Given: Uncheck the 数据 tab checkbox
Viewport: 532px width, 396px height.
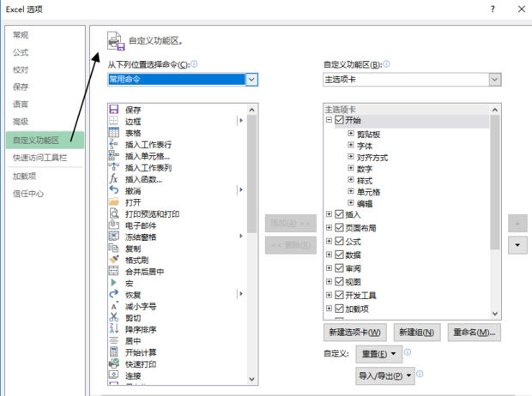Looking at the screenshot, I should pos(339,255).
